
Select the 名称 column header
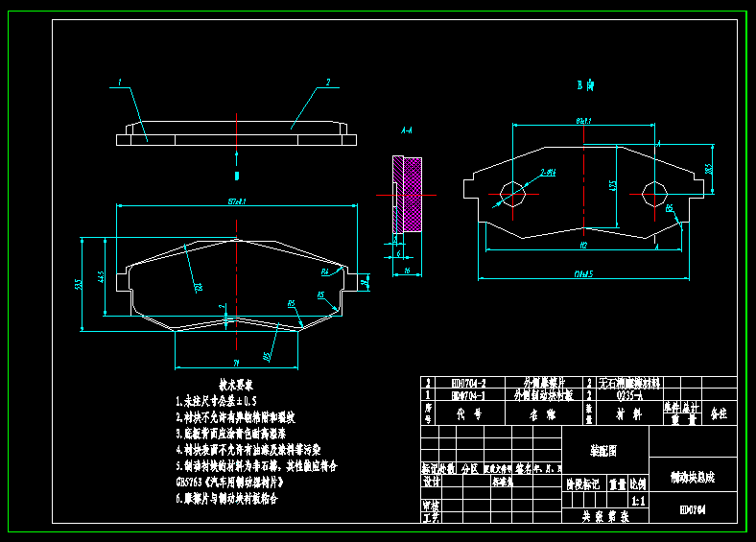[543, 414]
